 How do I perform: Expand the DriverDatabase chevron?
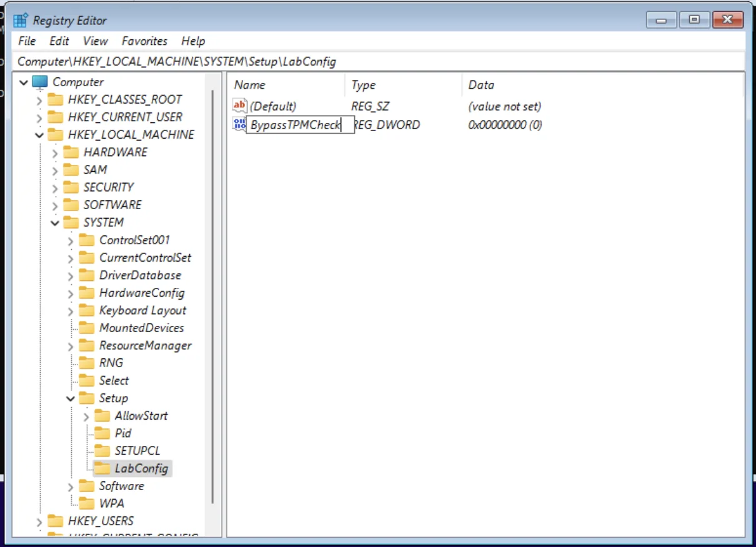pyautogui.click(x=71, y=276)
